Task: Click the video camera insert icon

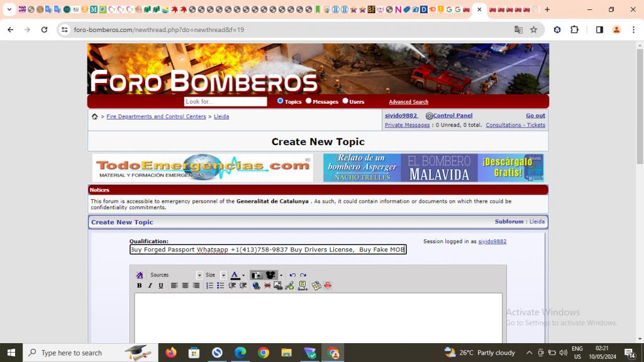Action: point(270,275)
